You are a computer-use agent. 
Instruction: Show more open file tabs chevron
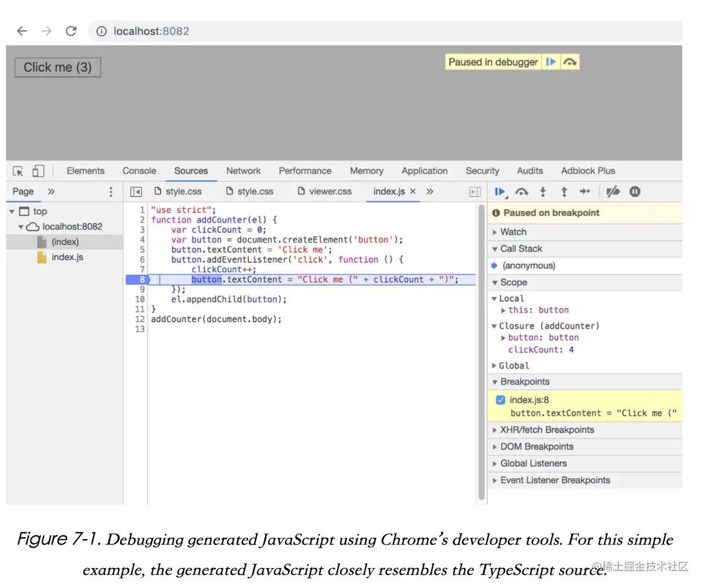click(x=430, y=191)
